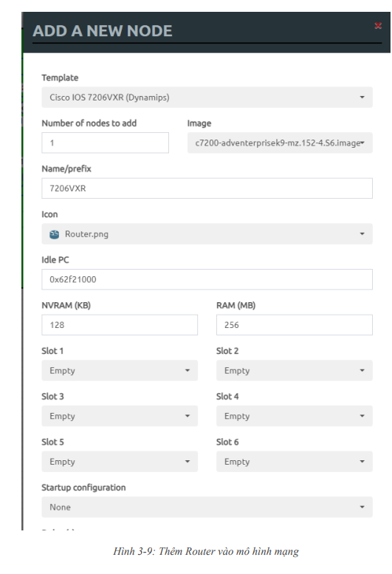Click the figure caption Hình 3-9

(x=206, y=551)
